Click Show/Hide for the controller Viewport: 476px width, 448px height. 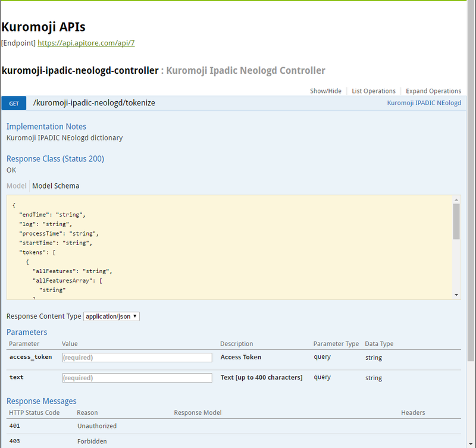click(325, 91)
